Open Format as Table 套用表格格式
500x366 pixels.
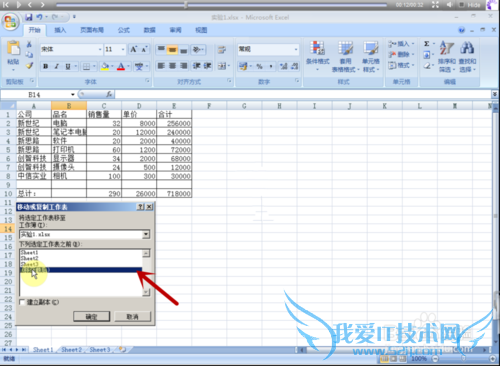345,56
